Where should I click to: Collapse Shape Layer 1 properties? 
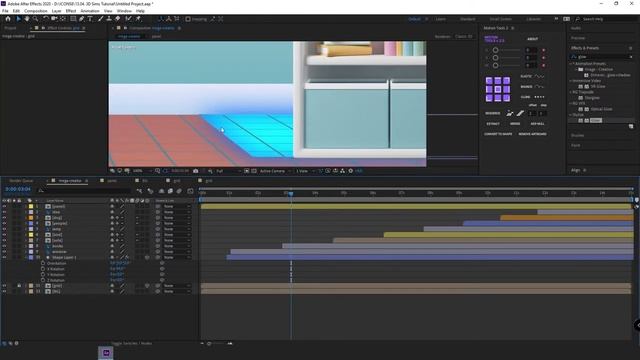26,258
